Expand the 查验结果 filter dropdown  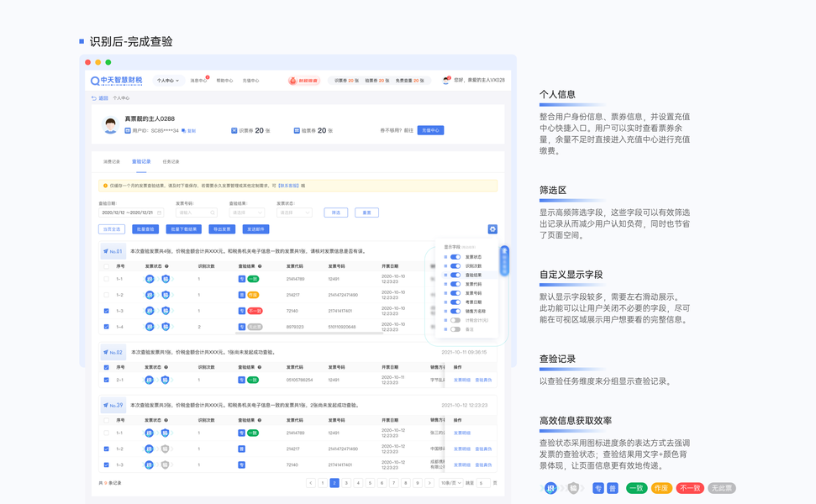pyautogui.click(x=247, y=213)
